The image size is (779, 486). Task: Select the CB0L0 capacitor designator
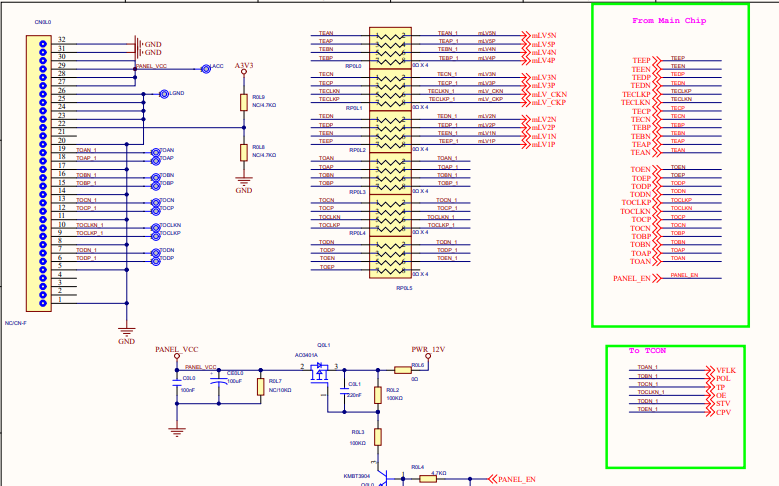tap(235, 373)
